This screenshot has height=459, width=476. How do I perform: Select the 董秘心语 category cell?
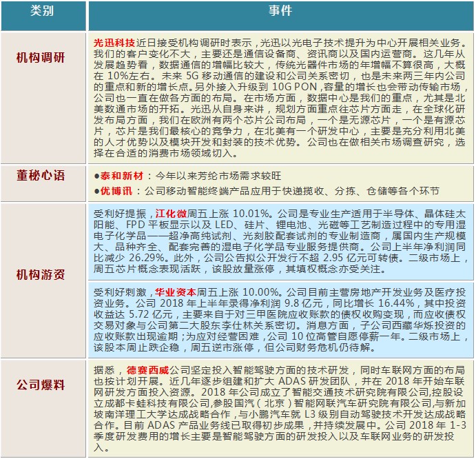click(x=43, y=183)
